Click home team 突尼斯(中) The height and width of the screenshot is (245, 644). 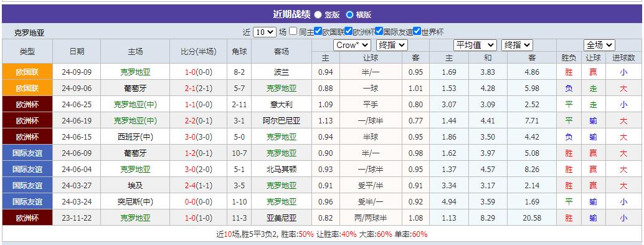click(135, 202)
